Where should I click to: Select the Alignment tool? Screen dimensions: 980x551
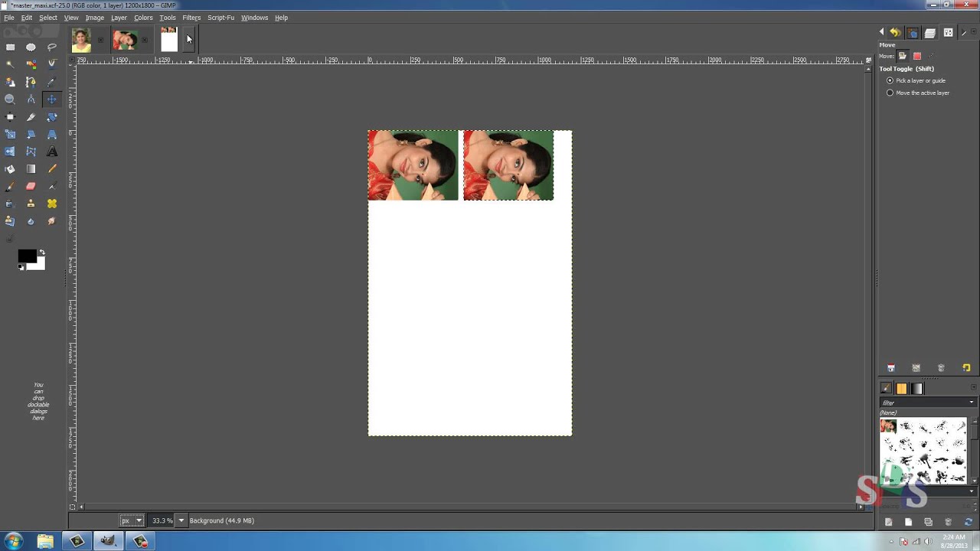pyautogui.click(x=10, y=117)
